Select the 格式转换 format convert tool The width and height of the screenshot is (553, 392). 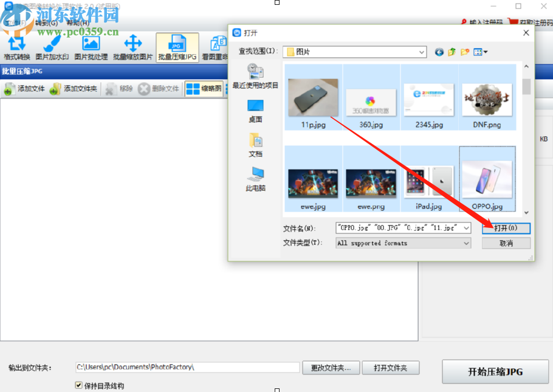click(16, 47)
